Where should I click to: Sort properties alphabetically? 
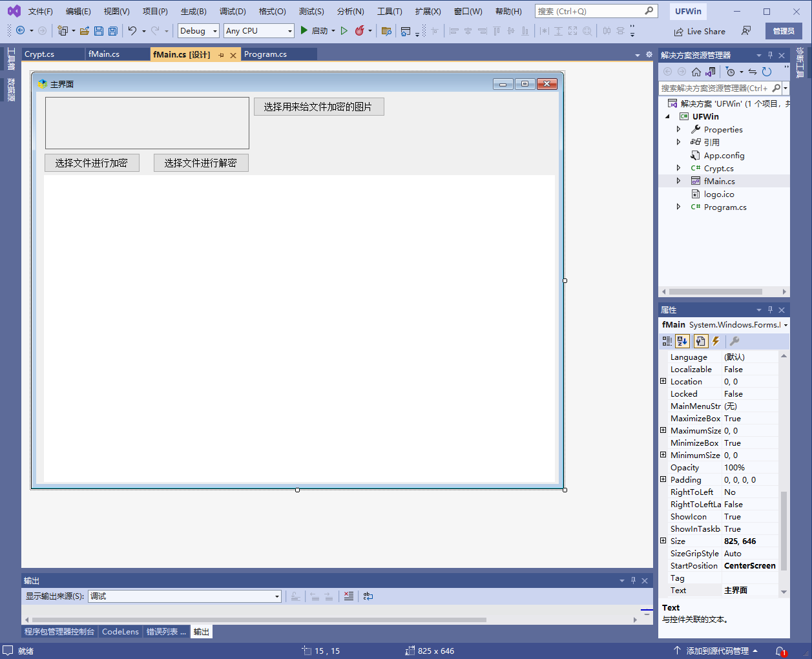(x=683, y=341)
